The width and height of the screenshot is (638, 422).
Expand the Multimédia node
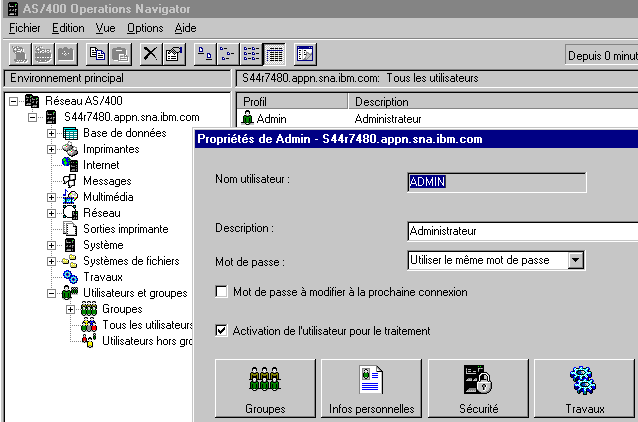point(51,197)
